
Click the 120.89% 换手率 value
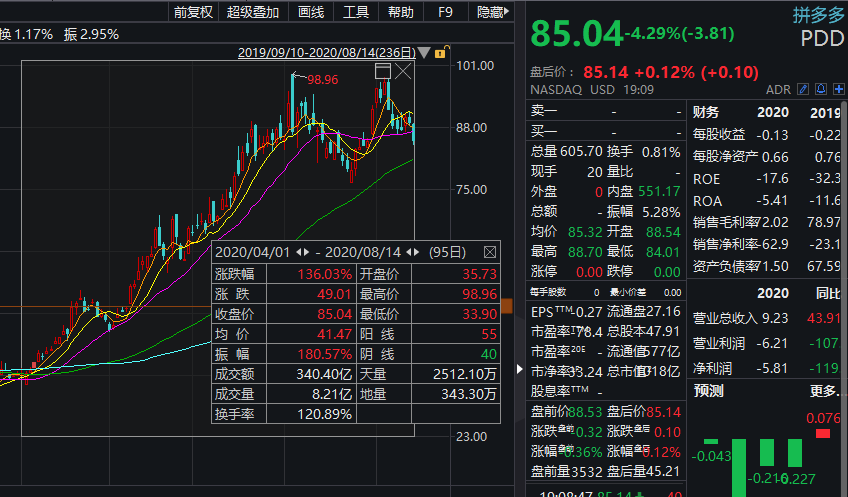tap(324, 414)
